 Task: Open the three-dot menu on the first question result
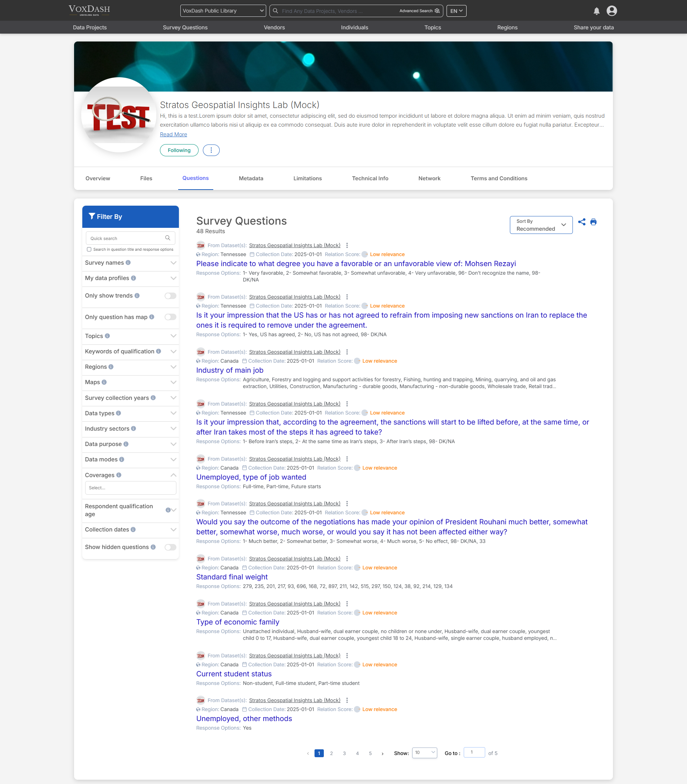[347, 245]
